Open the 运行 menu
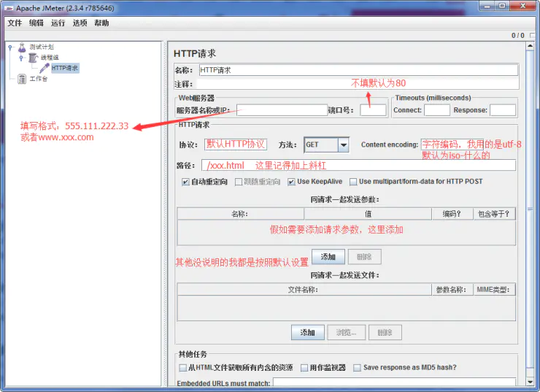 (58, 23)
